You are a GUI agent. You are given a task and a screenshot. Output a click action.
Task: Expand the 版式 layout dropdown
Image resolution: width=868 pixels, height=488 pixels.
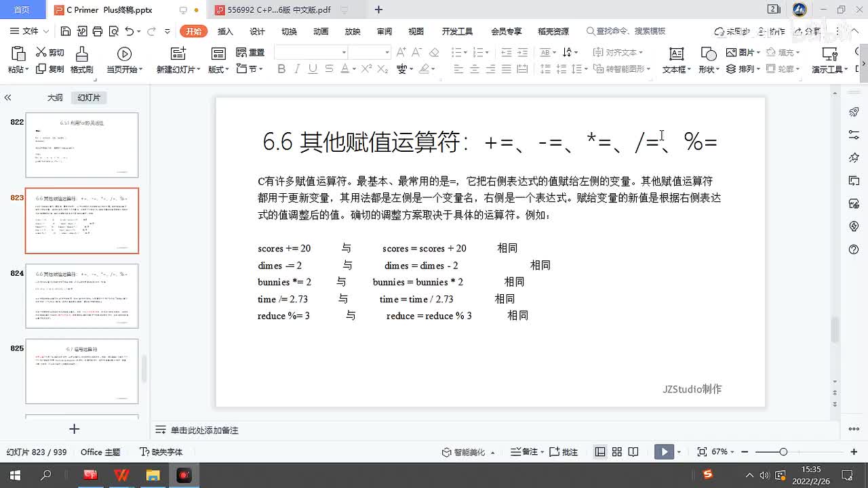pos(228,70)
